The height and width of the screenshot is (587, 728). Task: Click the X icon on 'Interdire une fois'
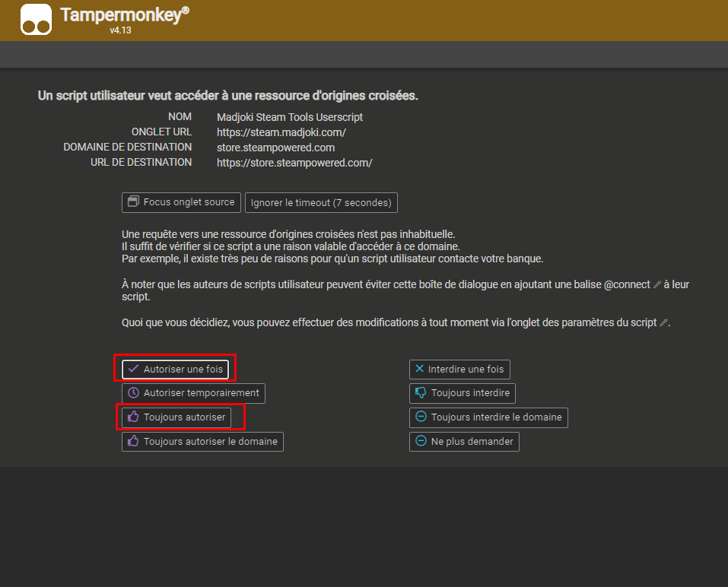tap(419, 369)
